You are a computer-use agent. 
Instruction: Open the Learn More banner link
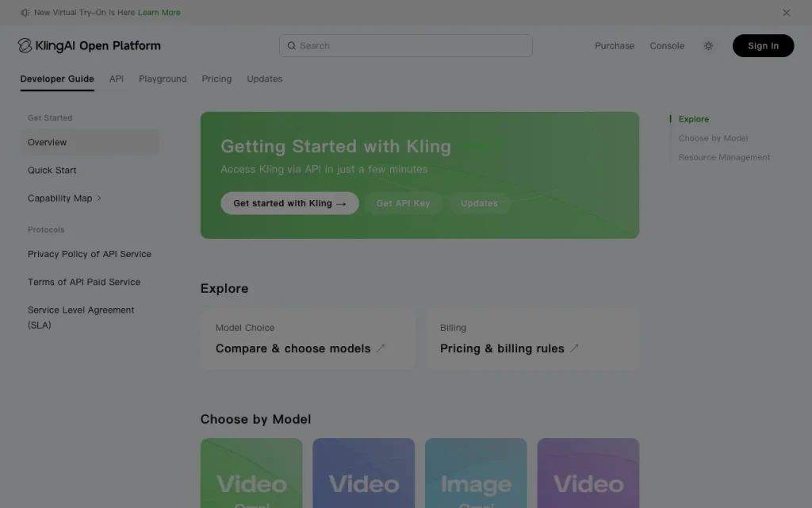pyautogui.click(x=159, y=13)
